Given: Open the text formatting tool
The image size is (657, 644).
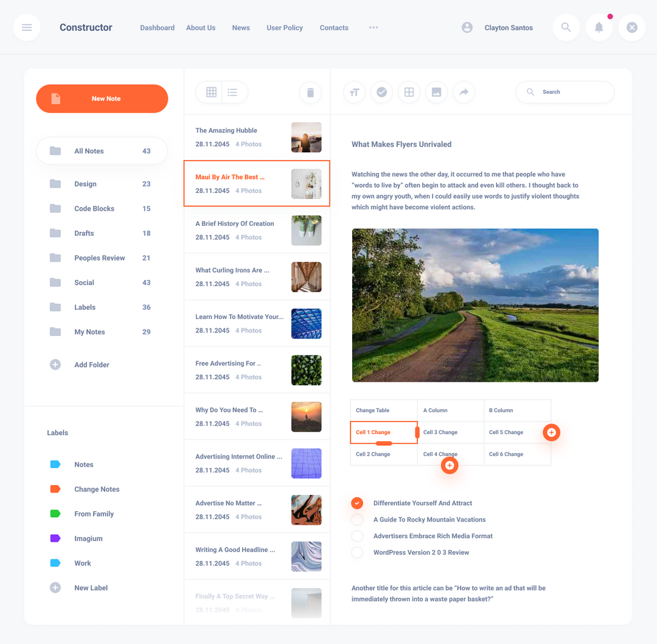Looking at the screenshot, I should pyautogui.click(x=354, y=92).
